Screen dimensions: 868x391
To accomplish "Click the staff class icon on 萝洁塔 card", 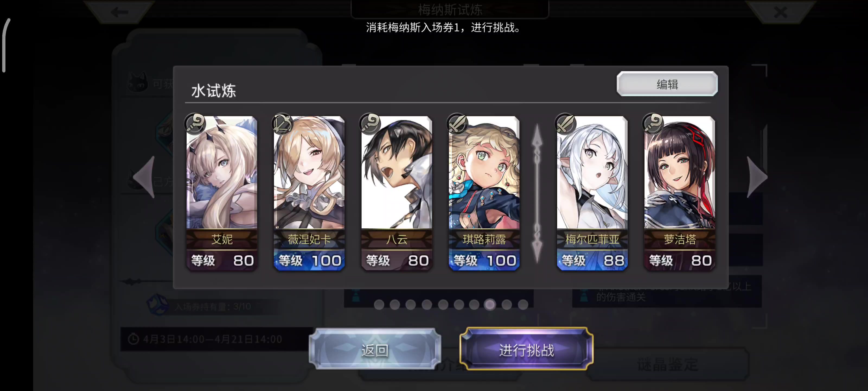I will coord(653,124).
